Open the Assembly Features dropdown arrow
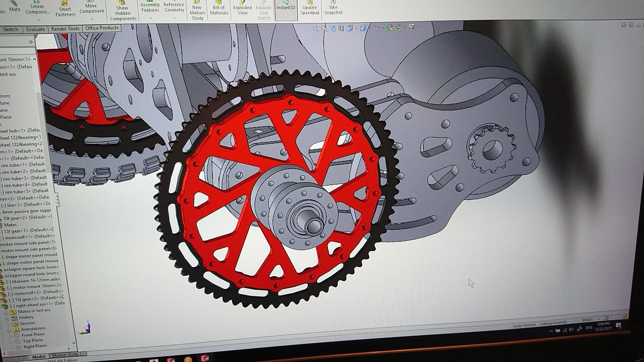 pyautogui.click(x=151, y=18)
